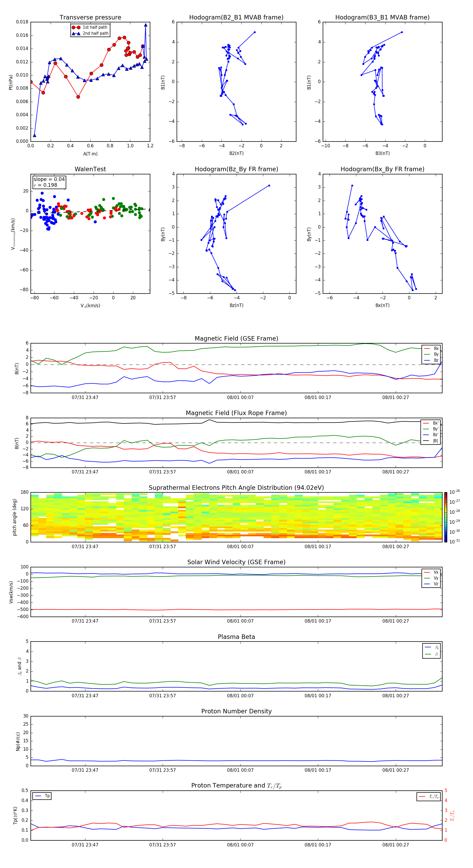
Task: Click the 'Vz' entry in velocity legend
Action: (431, 584)
